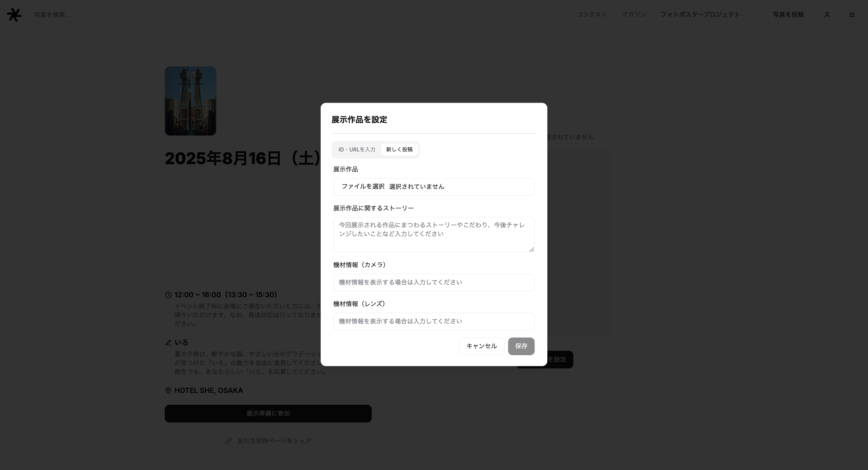This screenshot has height=470, width=868.
Task: Click the 写真を投稿 button
Action: pyautogui.click(x=789, y=15)
